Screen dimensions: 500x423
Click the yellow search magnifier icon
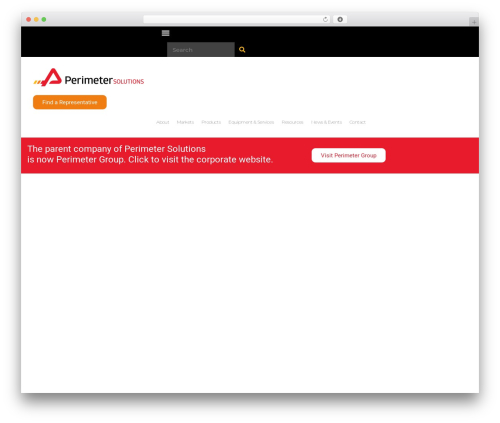242,50
